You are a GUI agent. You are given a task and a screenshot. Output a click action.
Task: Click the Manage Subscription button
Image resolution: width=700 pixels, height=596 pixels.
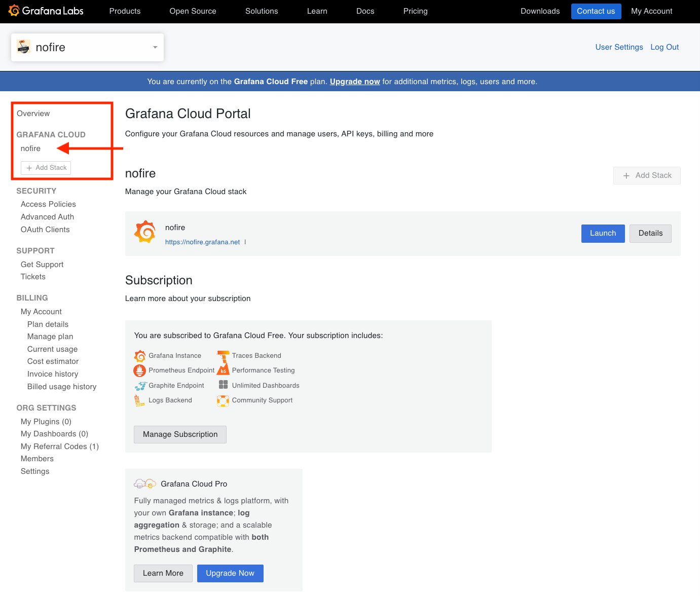[180, 435]
